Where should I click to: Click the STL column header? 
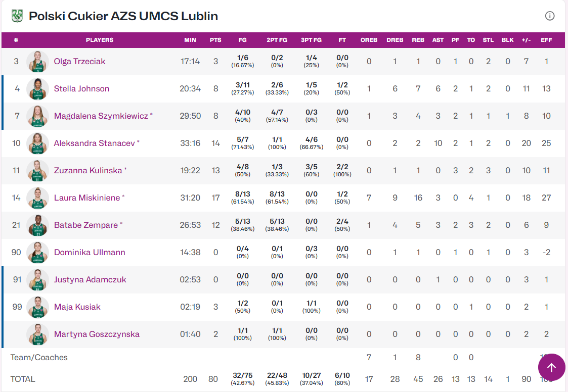pos(488,40)
